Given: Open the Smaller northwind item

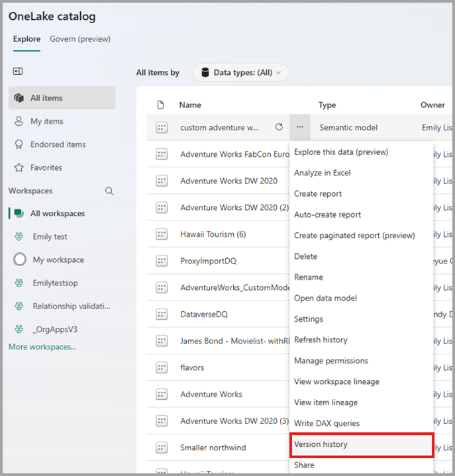Looking at the screenshot, I should tap(213, 448).
